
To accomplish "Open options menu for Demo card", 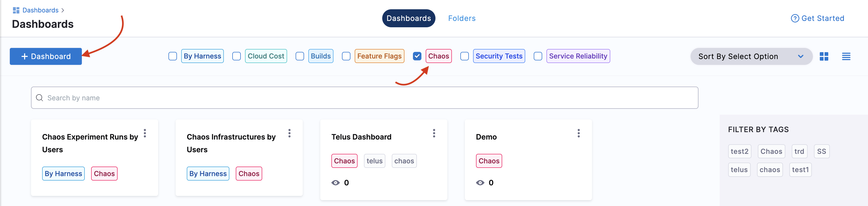I will click(578, 133).
